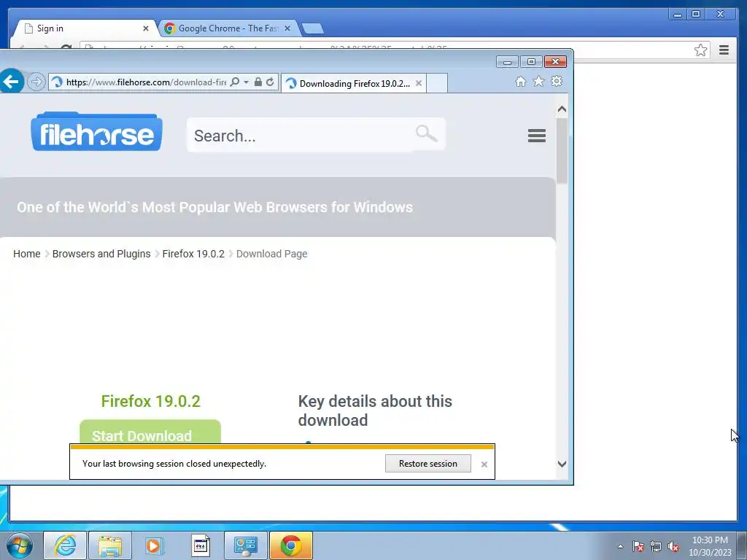Open Action Center flag icon
Screen dimensions: 747x560
(638, 546)
